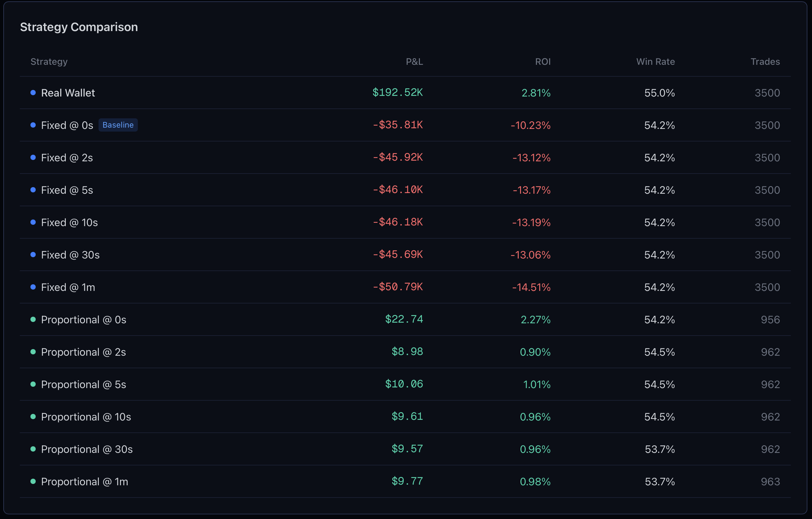
Task: Click the -14.51% ROI value
Action: click(x=531, y=287)
